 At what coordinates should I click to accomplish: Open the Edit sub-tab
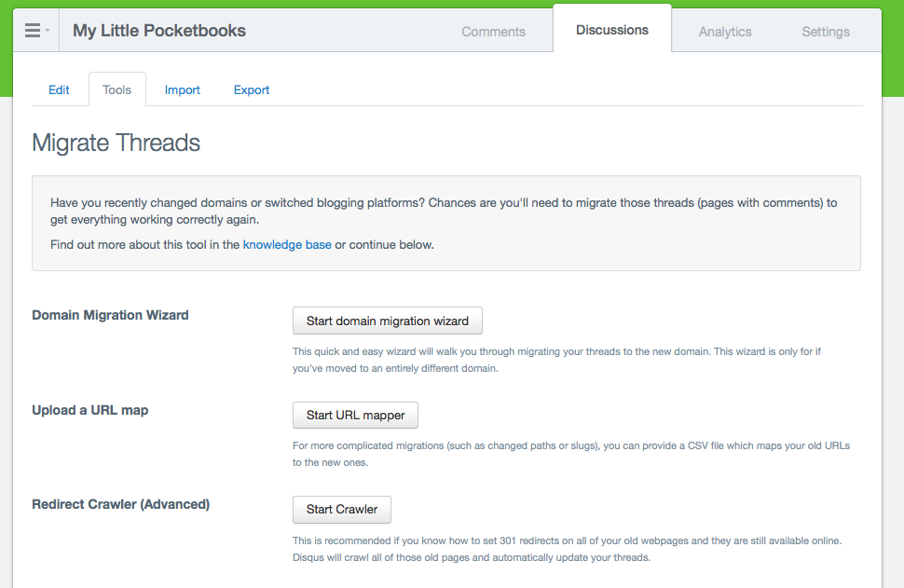pos(59,90)
